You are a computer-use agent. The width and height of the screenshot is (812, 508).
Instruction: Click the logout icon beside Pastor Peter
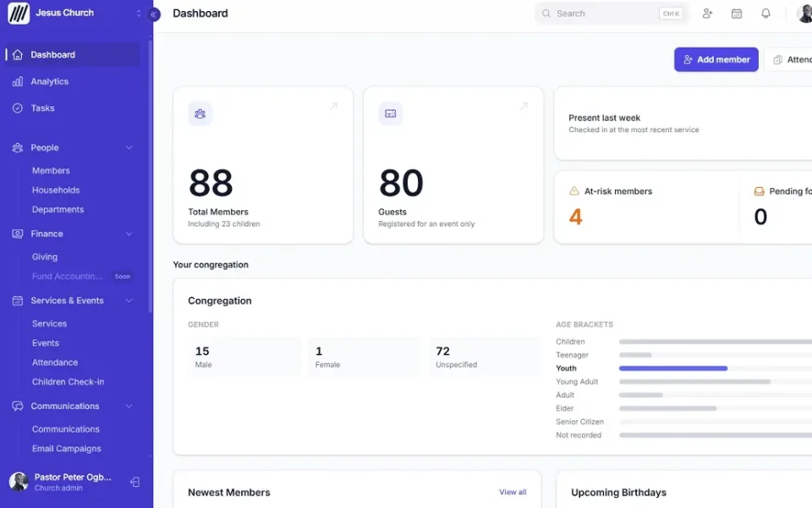pos(134,482)
